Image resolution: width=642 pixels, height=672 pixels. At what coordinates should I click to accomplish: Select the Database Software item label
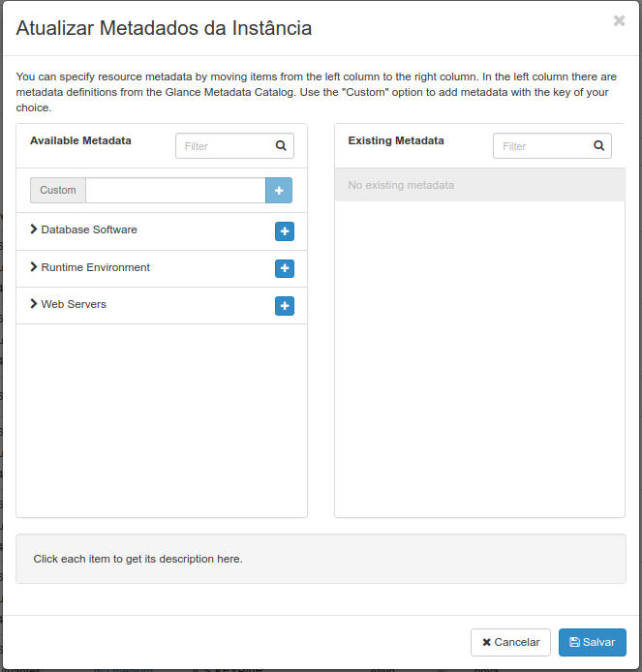pyautogui.click(x=89, y=229)
